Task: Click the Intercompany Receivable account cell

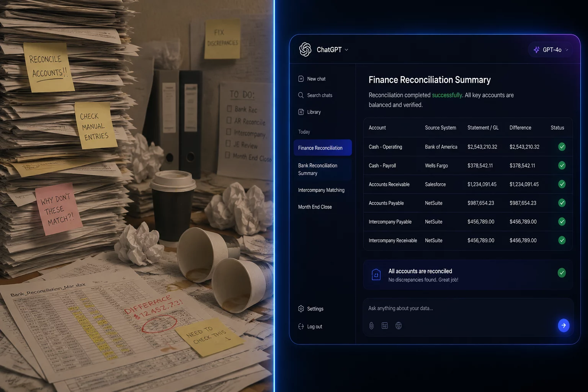Action: 393,241
